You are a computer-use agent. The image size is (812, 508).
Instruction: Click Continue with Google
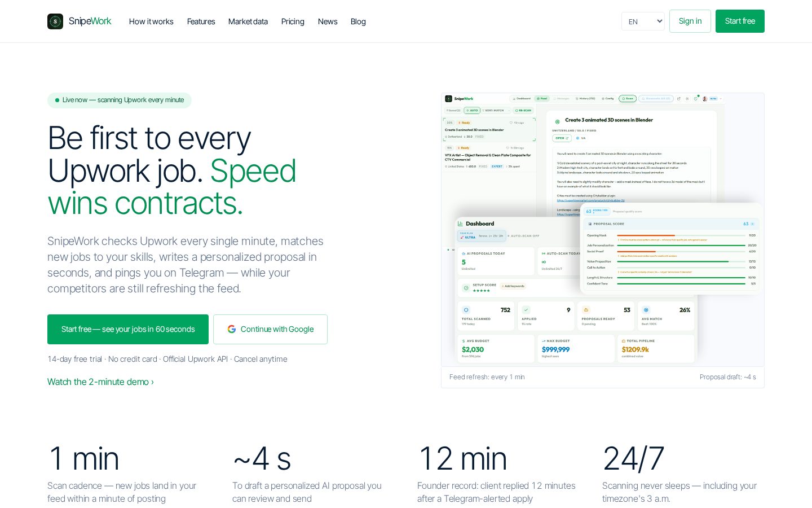(270, 329)
